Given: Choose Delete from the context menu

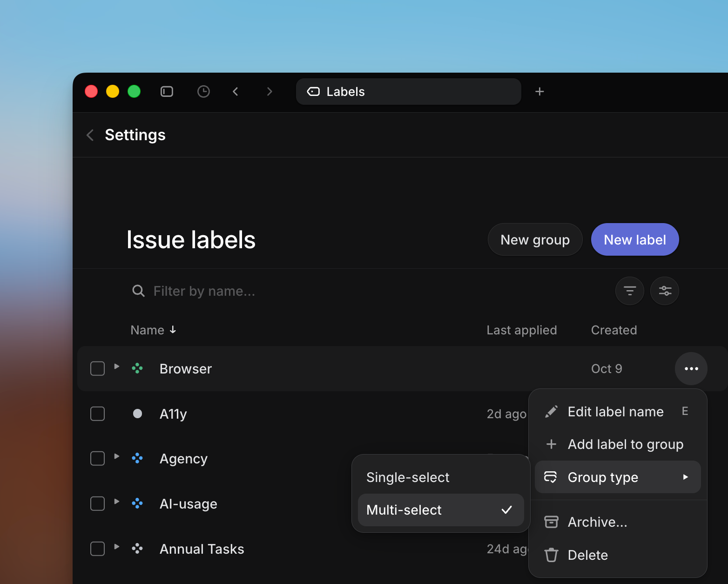Looking at the screenshot, I should click(x=618, y=555).
